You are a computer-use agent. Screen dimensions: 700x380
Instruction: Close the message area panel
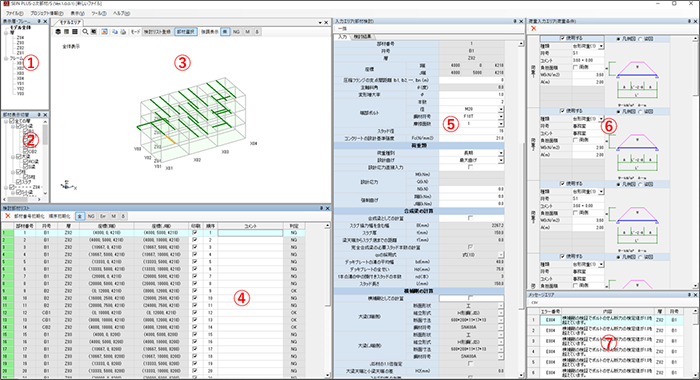[695, 295]
